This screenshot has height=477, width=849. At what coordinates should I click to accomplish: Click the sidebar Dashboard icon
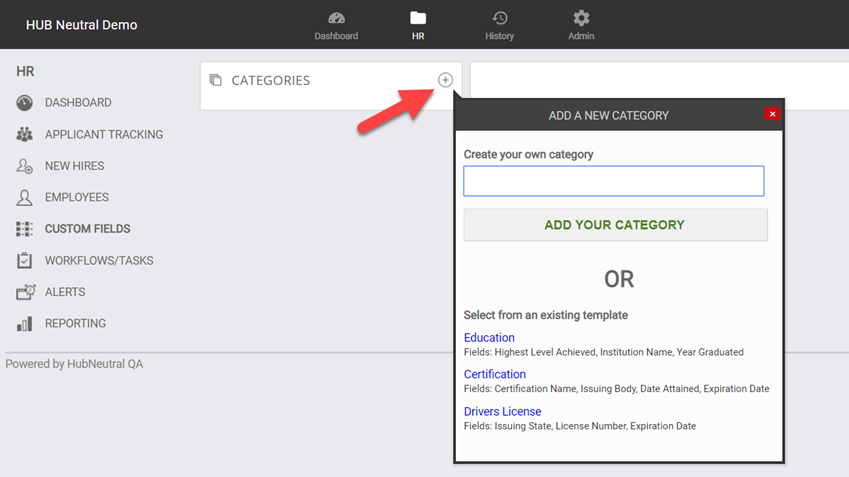pyautogui.click(x=25, y=103)
